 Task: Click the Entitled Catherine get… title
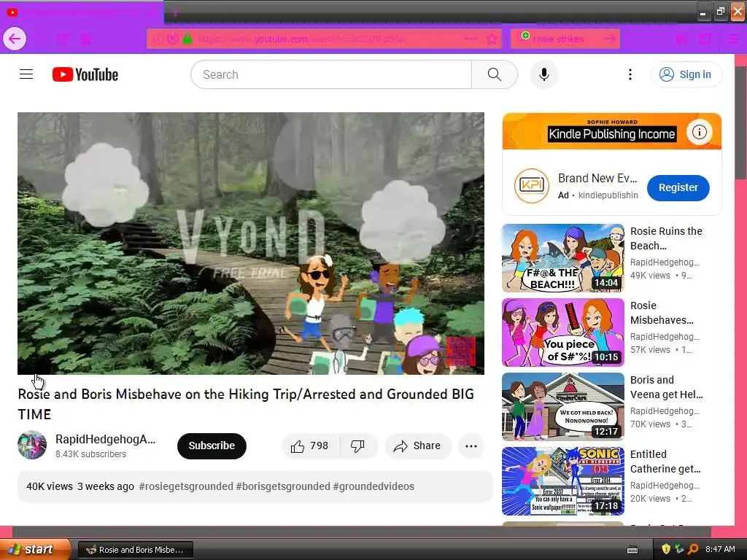665,462
